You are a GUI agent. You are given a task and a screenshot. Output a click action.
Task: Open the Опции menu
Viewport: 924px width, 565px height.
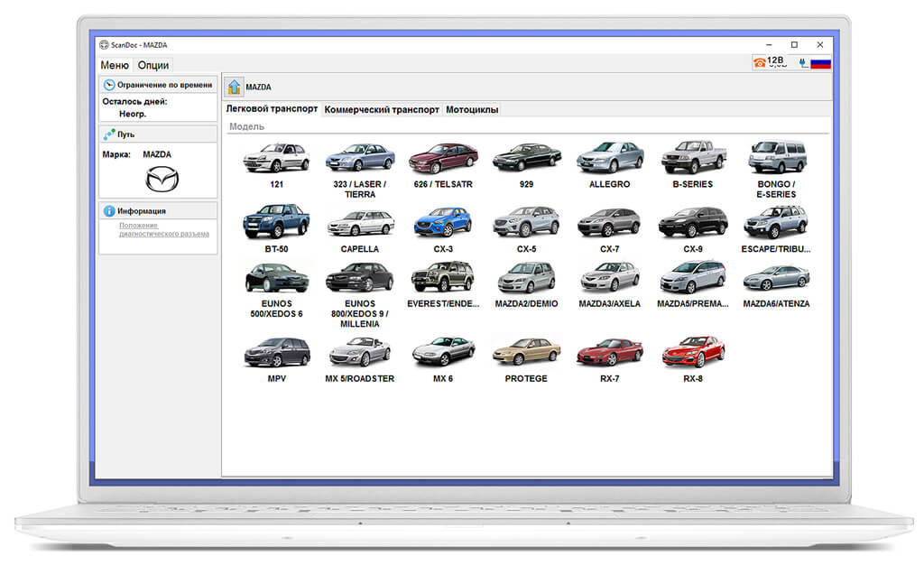pyautogui.click(x=153, y=65)
